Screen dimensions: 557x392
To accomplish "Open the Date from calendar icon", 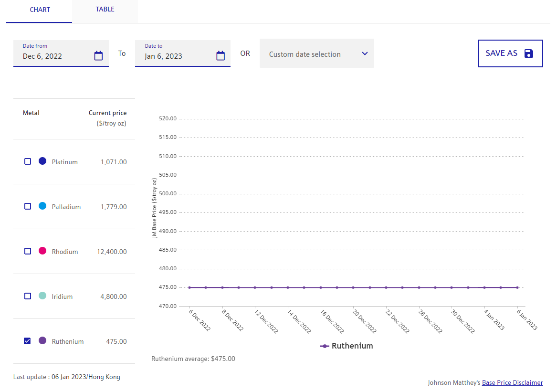I will tap(98, 56).
